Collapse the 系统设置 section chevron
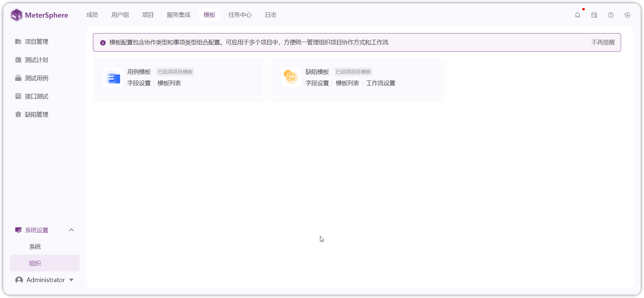 (x=71, y=230)
